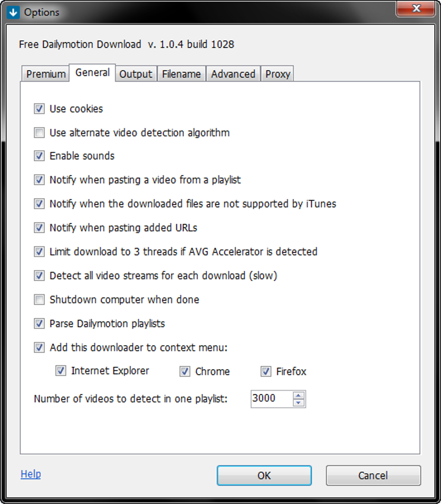
Task: Click the playlist video number input field
Action: 271,399
